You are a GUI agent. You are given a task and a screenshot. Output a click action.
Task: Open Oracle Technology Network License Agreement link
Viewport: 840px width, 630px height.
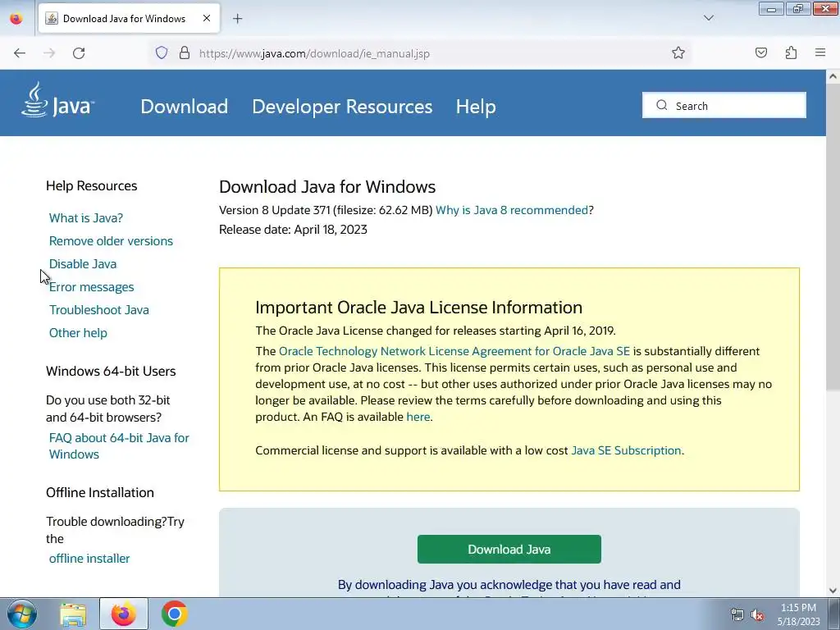tap(454, 351)
